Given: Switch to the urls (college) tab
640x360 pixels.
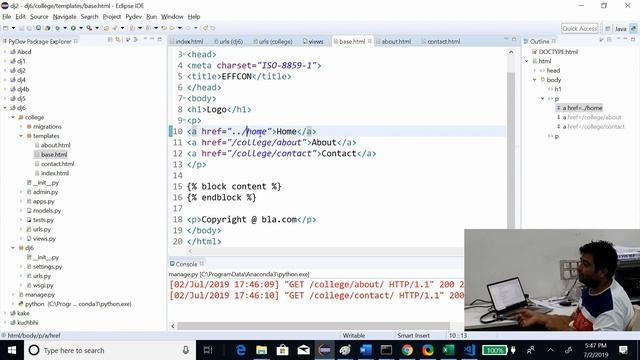Looking at the screenshot, I should (273, 41).
